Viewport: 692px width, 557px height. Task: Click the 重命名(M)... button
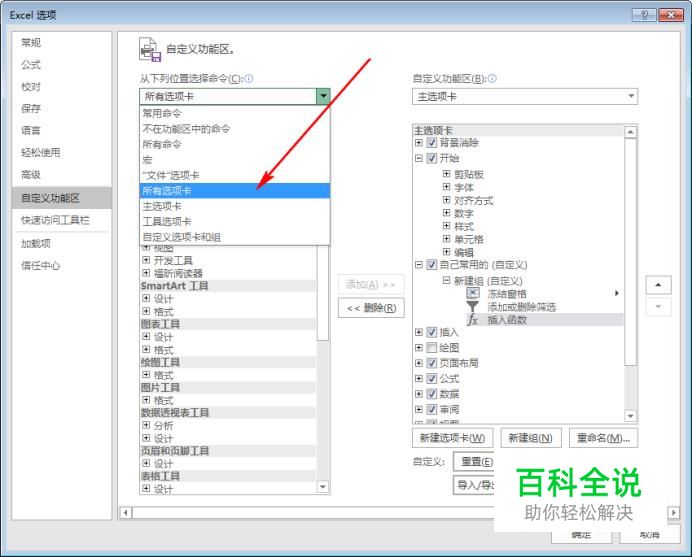pyautogui.click(x=603, y=438)
